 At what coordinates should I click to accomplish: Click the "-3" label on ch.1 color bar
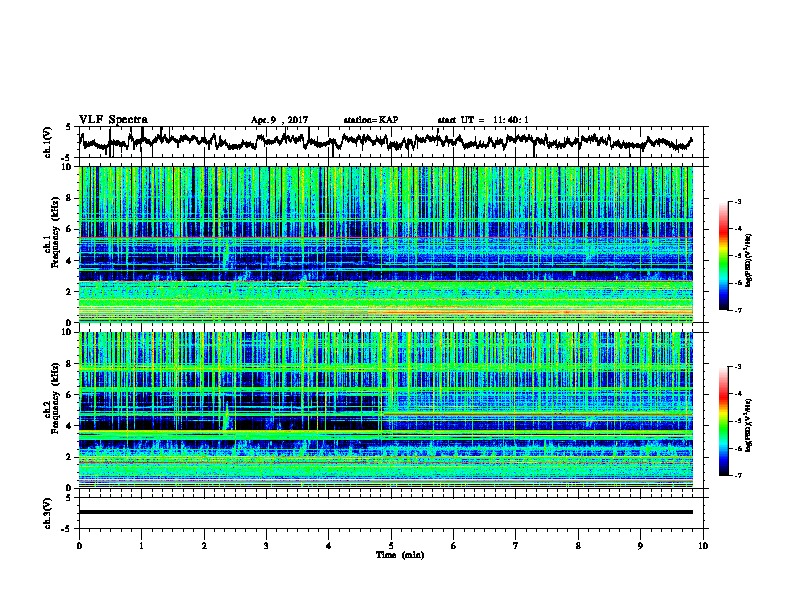pos(737,201)
